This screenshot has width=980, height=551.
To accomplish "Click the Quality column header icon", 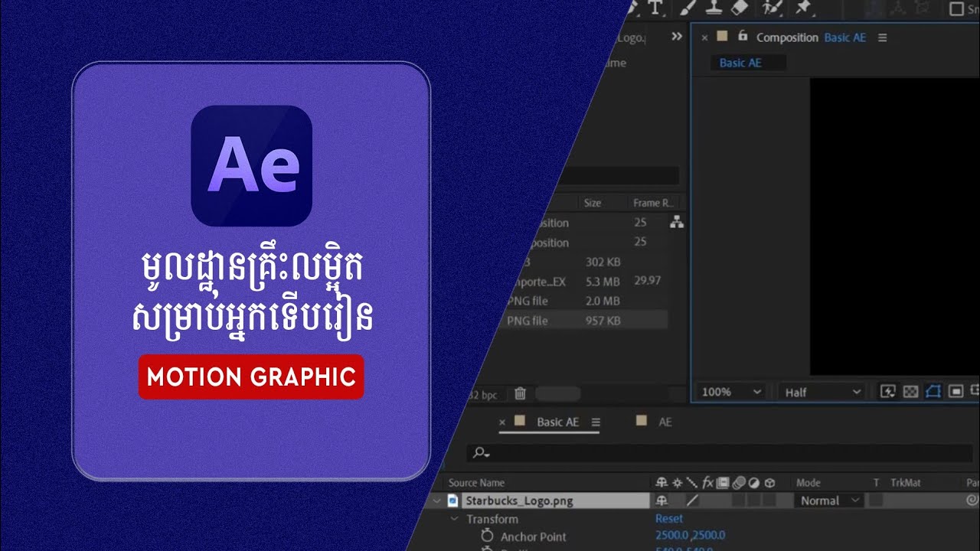I will click(692, 483).
